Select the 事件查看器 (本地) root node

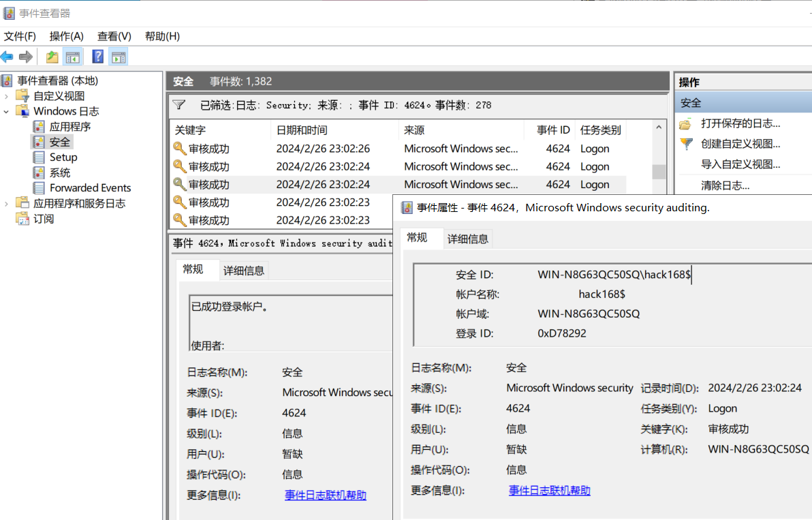click(57, 81)
